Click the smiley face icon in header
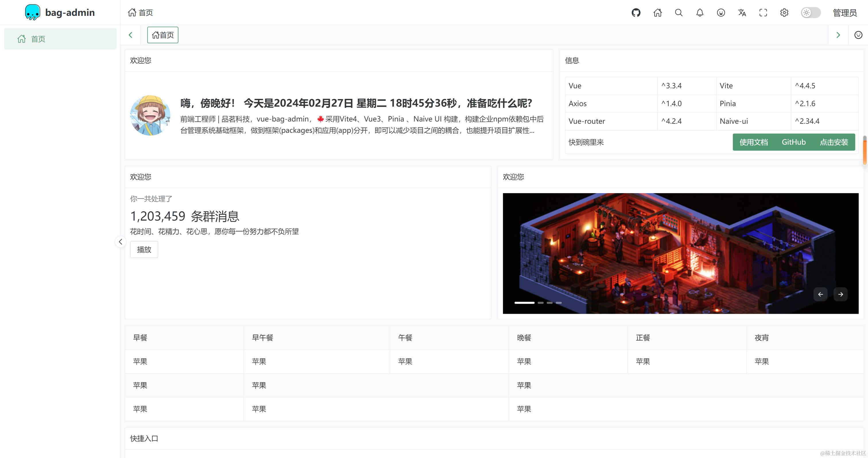The image size is (868, 458). pyautogui.click(x=721, y=12)
